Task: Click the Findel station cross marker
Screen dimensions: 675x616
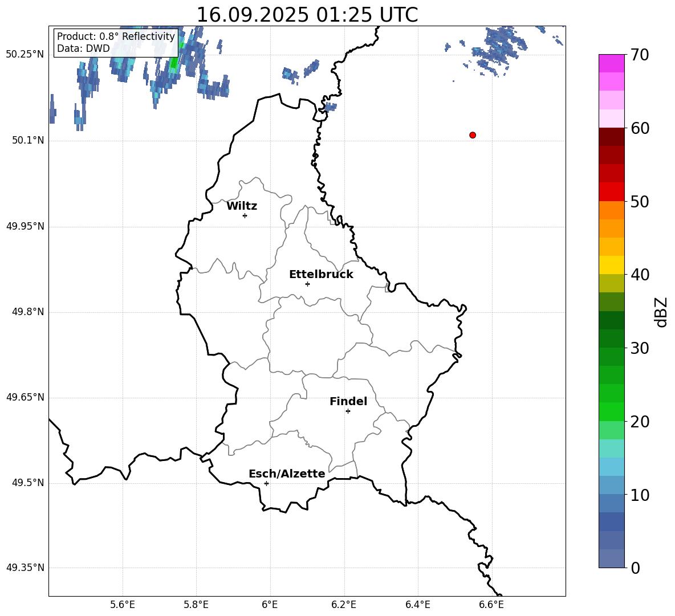Action: 348,411
